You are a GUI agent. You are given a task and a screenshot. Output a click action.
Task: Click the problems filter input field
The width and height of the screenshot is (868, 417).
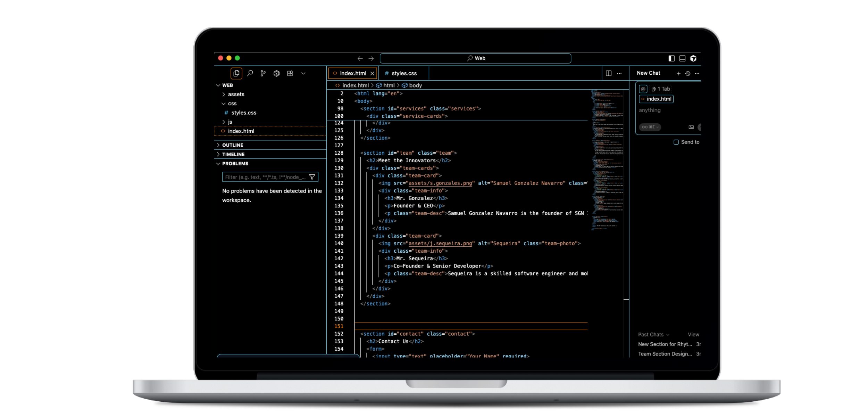pyautogui.click(x=265, y=177)
